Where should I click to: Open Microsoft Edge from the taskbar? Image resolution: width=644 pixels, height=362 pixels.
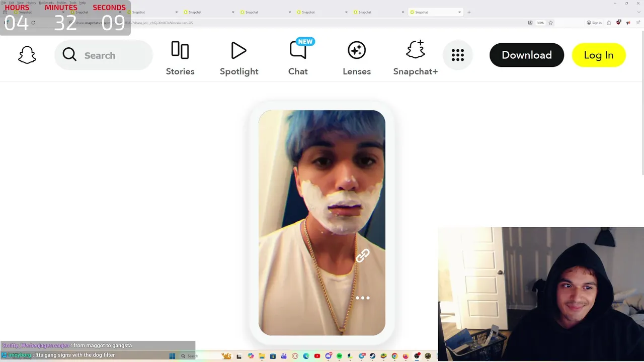pyautogui.click(x=306, y=356)
